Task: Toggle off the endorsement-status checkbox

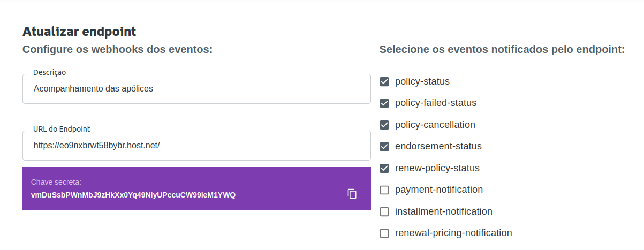Action: [384, 147]
